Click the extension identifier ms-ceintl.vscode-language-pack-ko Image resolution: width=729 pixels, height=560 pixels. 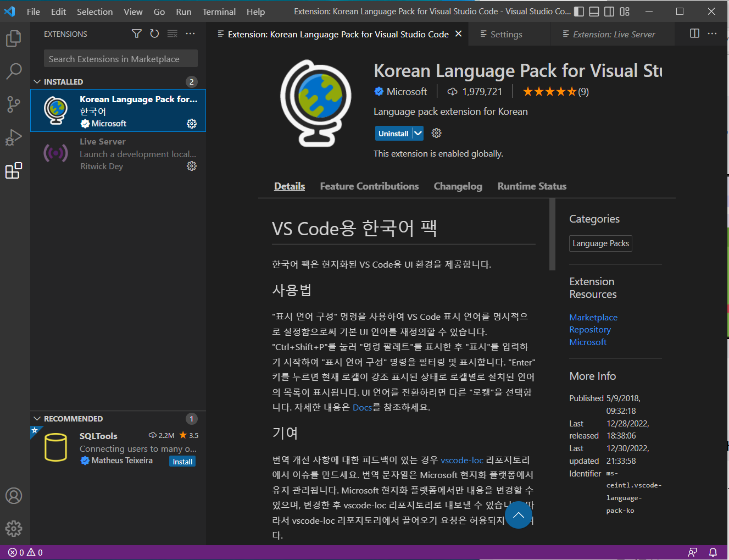[x=634, y=492]
